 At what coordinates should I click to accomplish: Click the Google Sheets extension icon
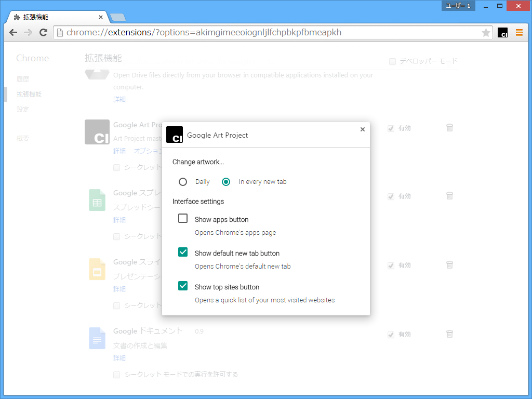[x=97, y=200]
